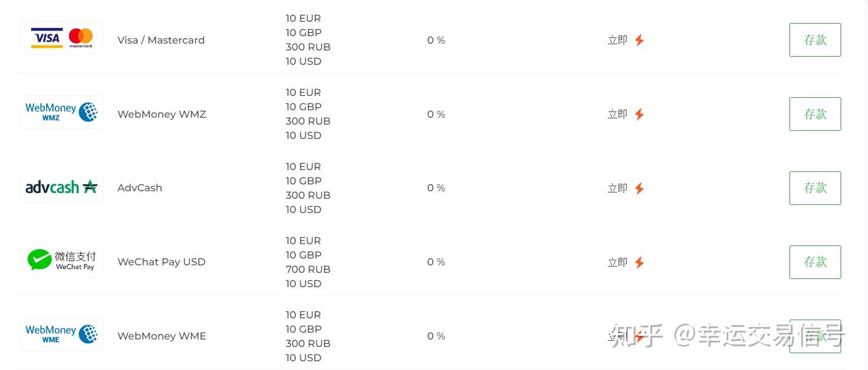Viewport: 868px width, 370px height.
Task: Click 存款 button for Visa / Mastercard
Action: click(815, 40)
